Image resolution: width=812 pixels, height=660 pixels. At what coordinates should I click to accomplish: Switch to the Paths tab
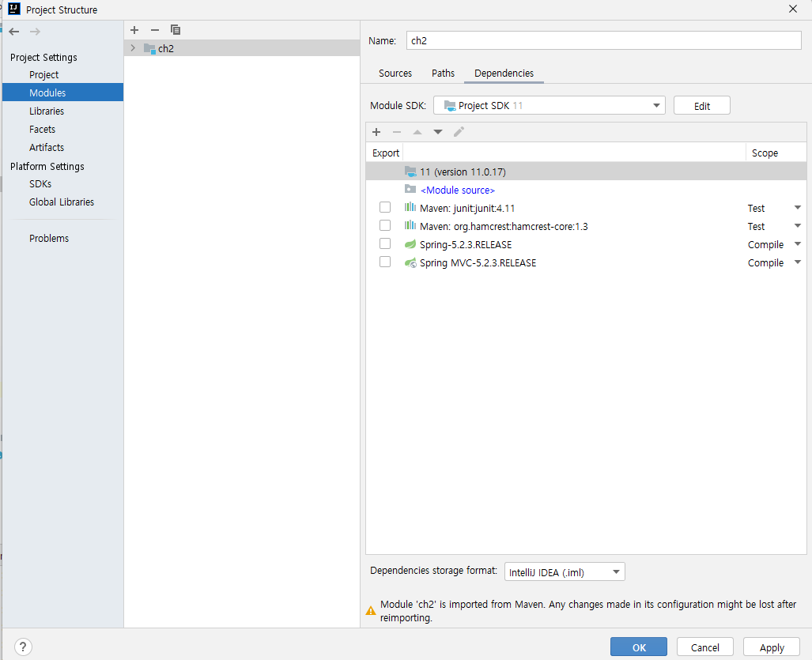443,73
